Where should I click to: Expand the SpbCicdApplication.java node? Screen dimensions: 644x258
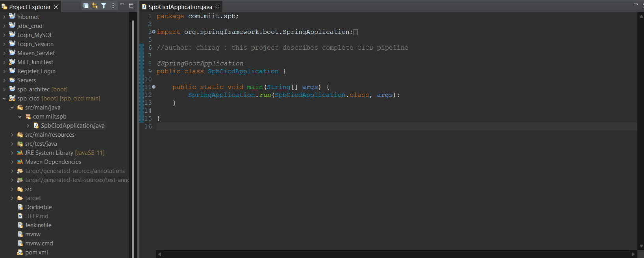[28, 126]
